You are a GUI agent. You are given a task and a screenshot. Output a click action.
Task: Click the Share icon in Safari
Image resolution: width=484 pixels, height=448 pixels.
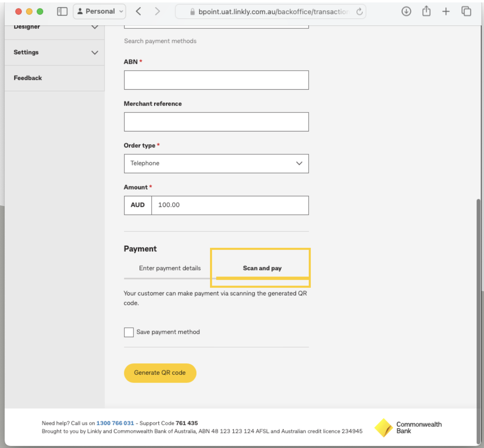(x=426, y=11)
